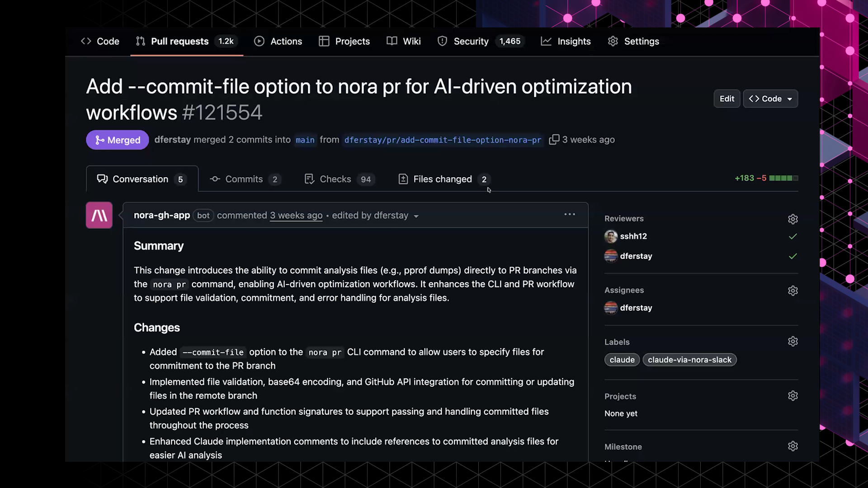The width and height of the screenshot is (868, 488).
Task: Click the Checks checklist icon
Action: click(309, 179)
